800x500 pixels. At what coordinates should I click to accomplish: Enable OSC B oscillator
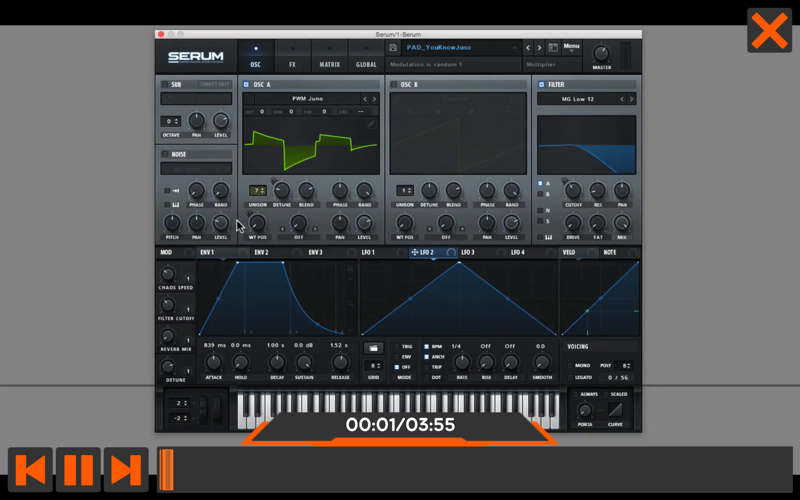(393, 85)
